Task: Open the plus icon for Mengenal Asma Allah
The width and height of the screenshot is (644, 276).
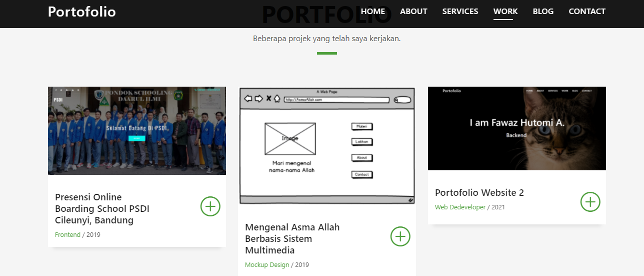Action: (400, 236)
